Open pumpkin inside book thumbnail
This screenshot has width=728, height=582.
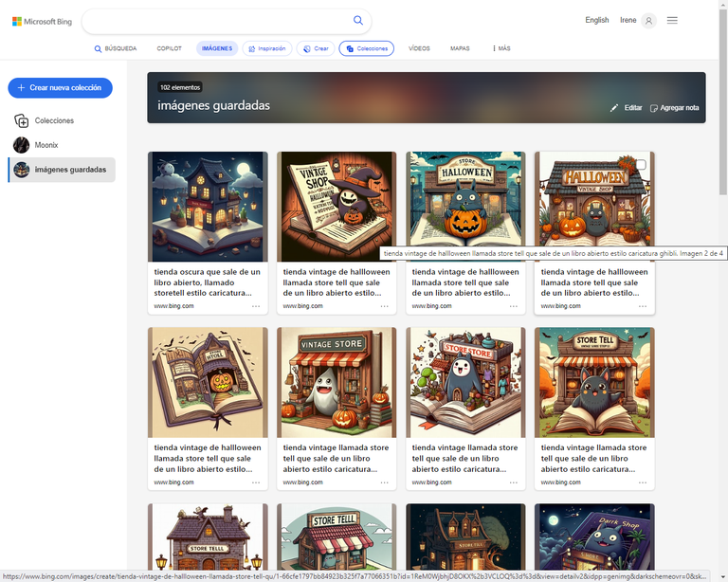pyautogui.click(x=208, y=382)
